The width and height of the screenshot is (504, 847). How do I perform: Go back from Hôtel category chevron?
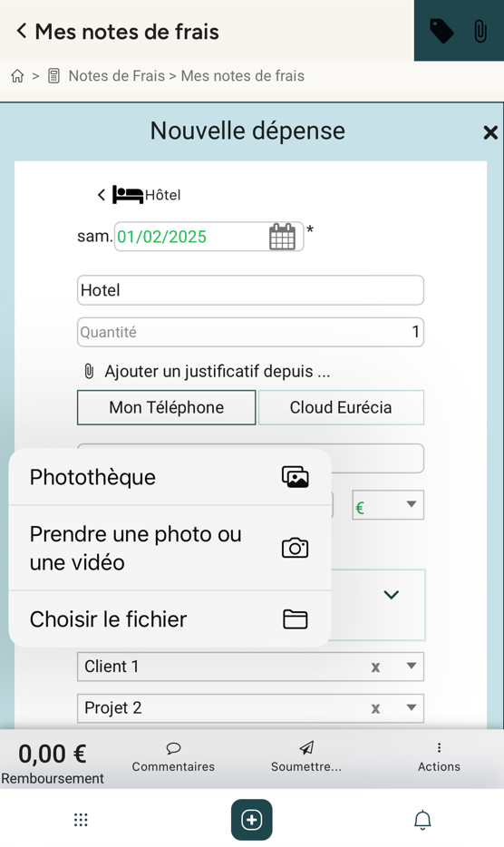tap(101, 195)
